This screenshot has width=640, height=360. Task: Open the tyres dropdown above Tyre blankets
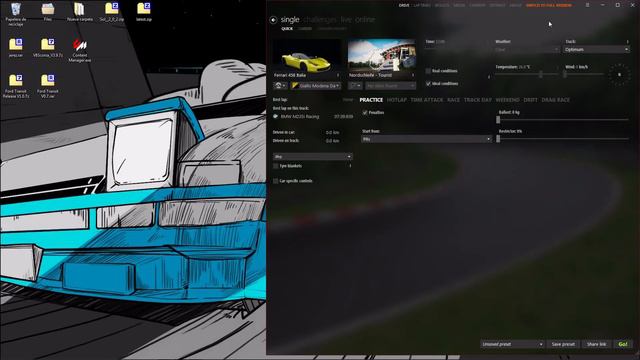pos(313,156)
